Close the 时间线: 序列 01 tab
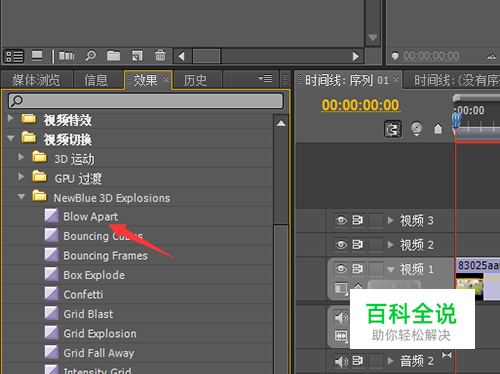This screenshot has width=500, height=374. (x=396, y=79)
